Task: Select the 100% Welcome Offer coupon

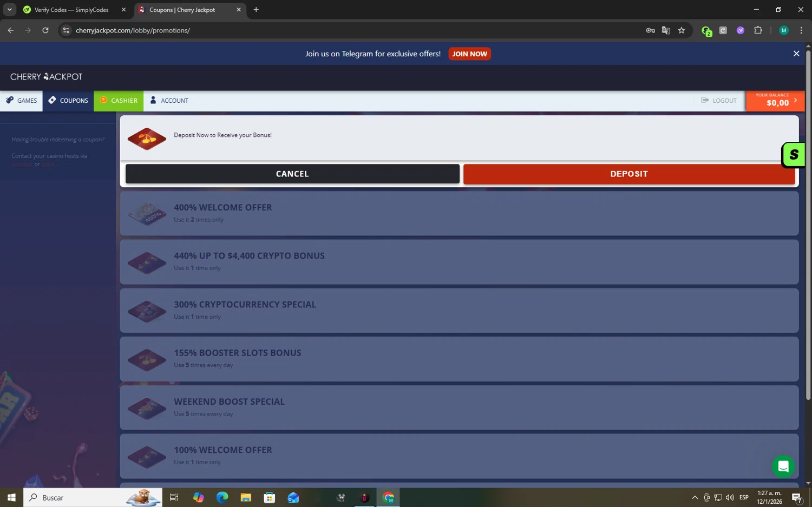Action: tap(459, 456)
